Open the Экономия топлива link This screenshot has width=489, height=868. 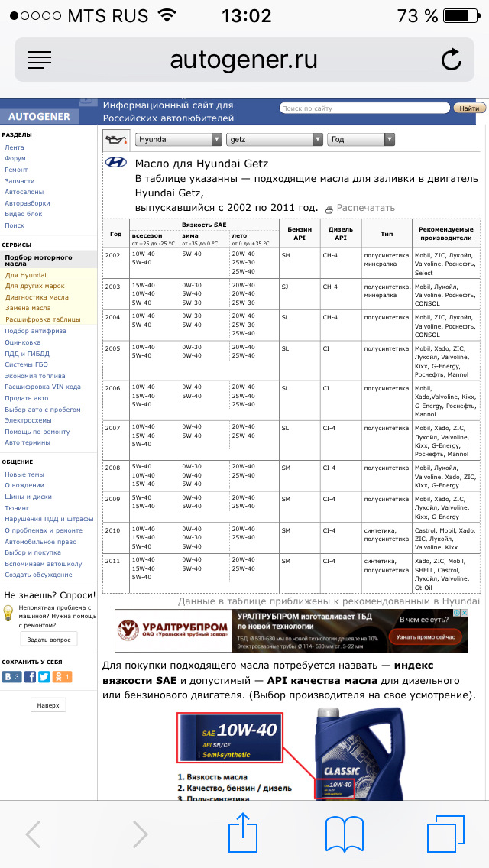coord(34,376)
